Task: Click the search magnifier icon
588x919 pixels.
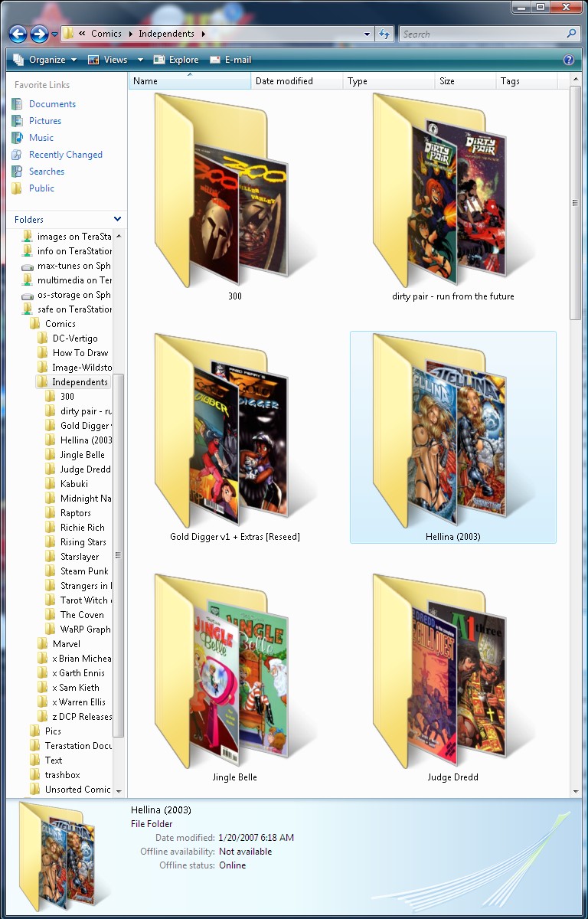Action: tap(571, 34)
